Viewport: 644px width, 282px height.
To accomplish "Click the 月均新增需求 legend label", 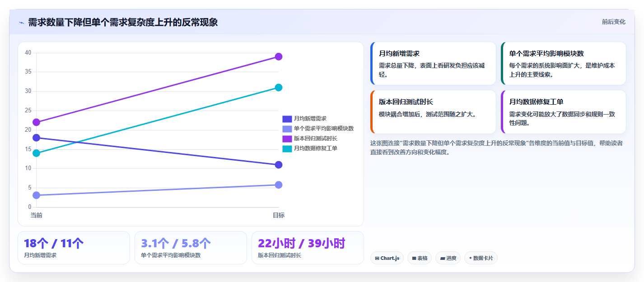I will tap(310, 119).
